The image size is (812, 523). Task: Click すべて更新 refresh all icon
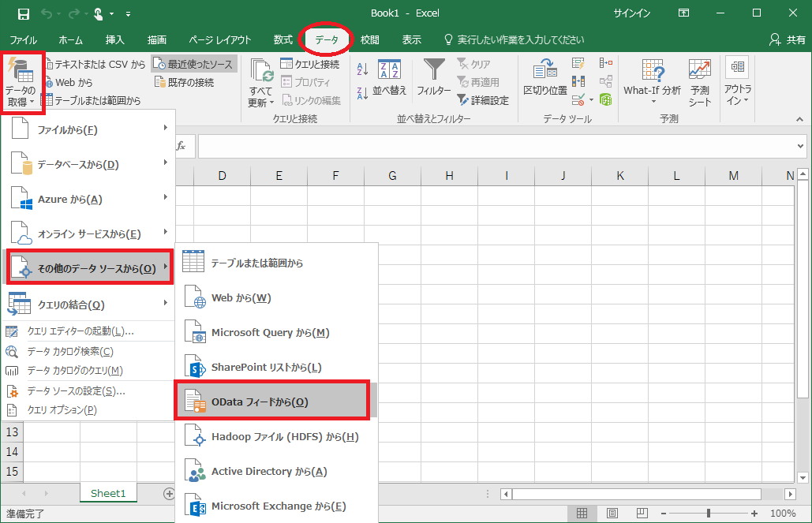point(261,82)
